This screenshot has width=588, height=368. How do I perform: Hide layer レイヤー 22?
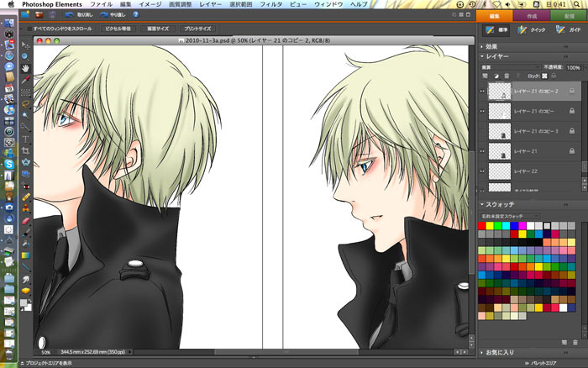(x=482, y=171)
